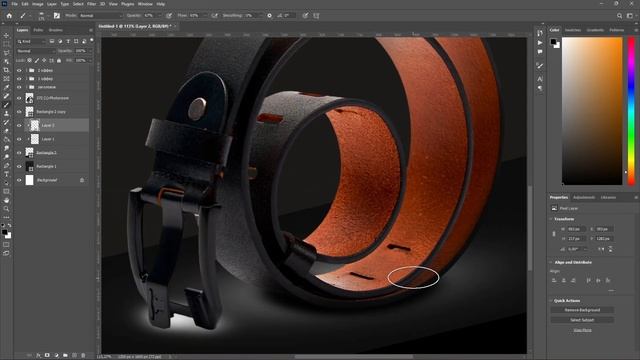The height and width of the screenshot is (360, 640).
Task: Select the Layer 1 layer row
Action: pyautogui.click(x=52, y=139)
